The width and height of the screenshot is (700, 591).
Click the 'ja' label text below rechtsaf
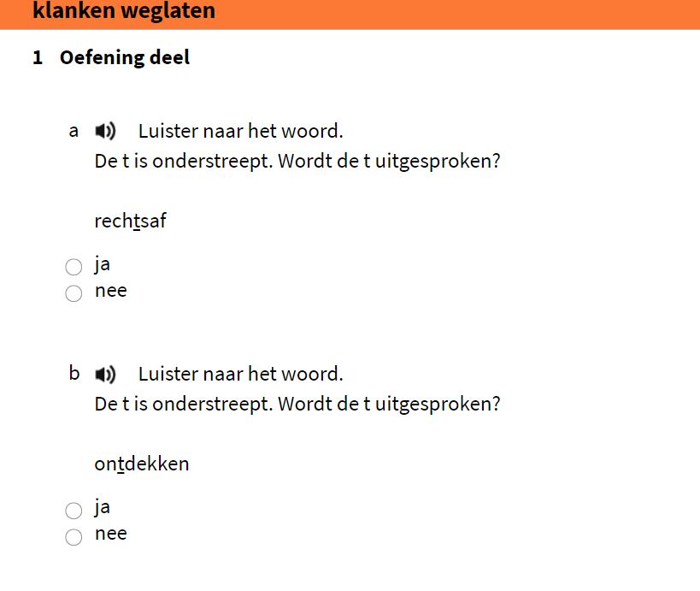(x=103, y=264)
